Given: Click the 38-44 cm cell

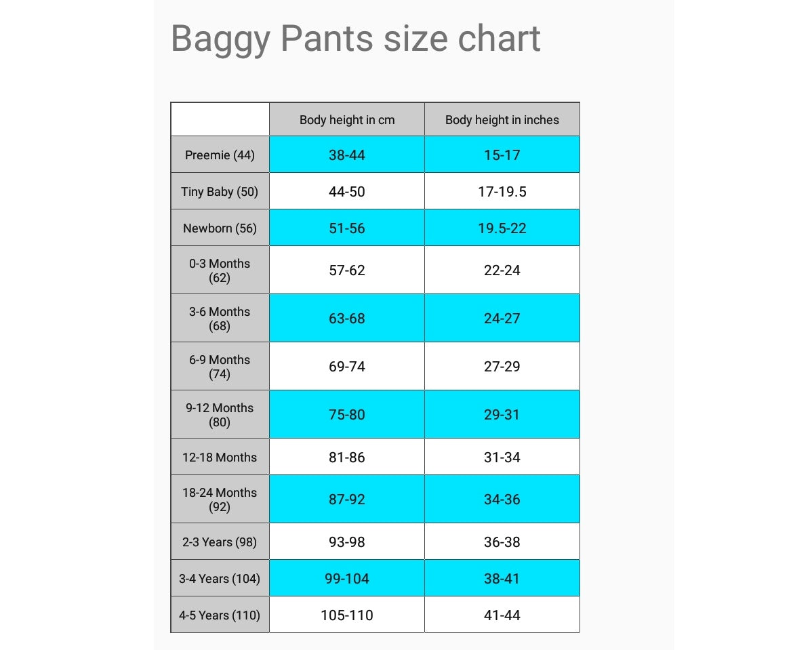Looking at the screenshot, I should tap(347, 155).
